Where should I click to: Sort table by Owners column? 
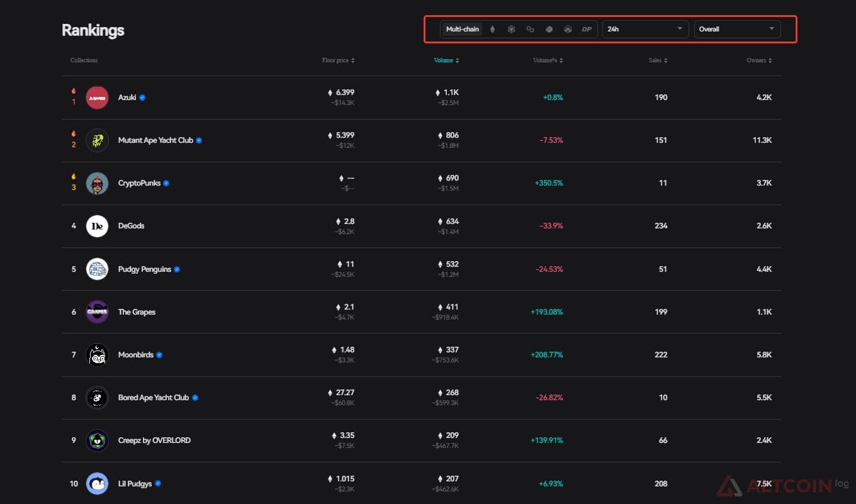pyautogui.click(x=759, y=60)
